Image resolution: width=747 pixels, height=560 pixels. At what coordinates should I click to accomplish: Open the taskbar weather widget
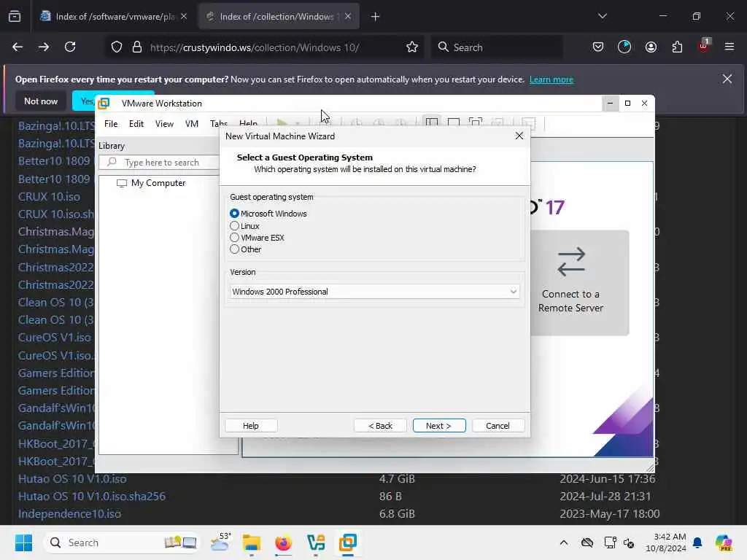click(220, 542)
